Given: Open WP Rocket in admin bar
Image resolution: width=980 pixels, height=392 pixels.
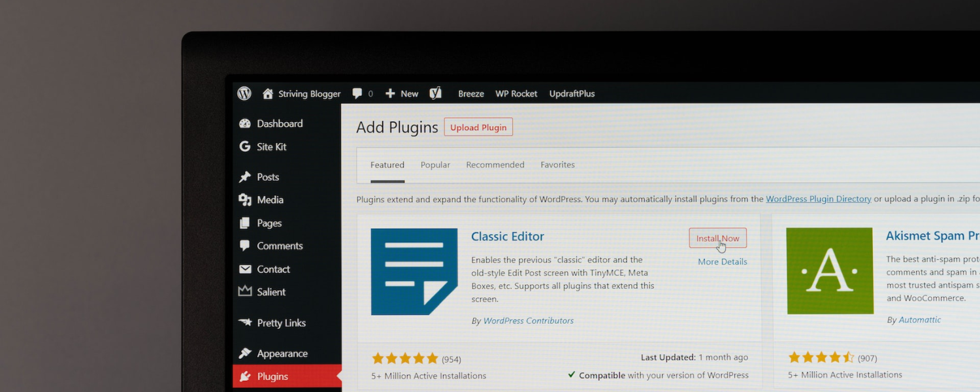Looking at the screenshot, I should tap(516, 93).
